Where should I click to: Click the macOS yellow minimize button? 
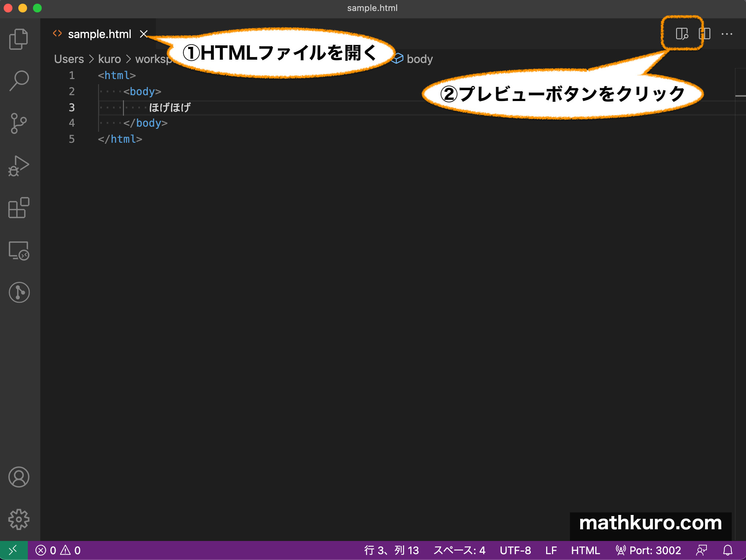pos(23,8)
